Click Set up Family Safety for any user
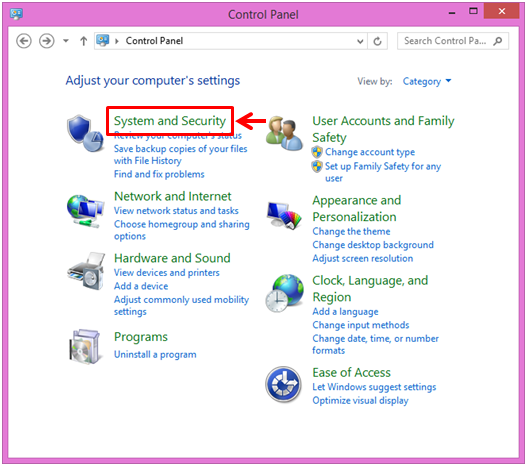The image size is (526, 465). point(383,172)
